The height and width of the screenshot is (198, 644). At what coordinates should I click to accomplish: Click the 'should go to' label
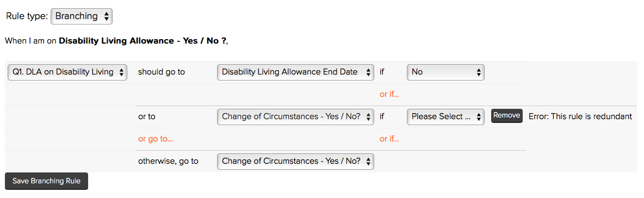(162, 72)
